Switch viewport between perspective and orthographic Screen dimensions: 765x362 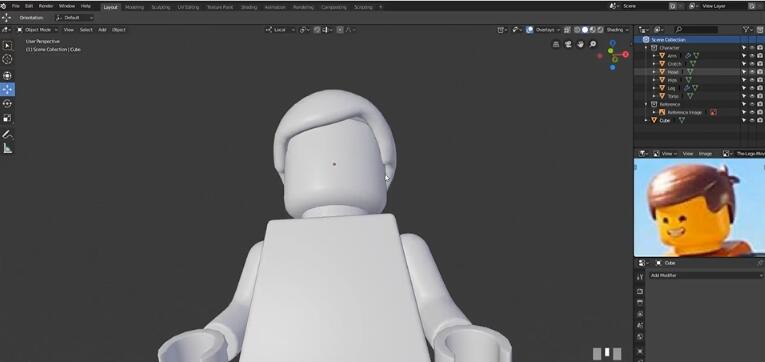[x=556, y=44]
